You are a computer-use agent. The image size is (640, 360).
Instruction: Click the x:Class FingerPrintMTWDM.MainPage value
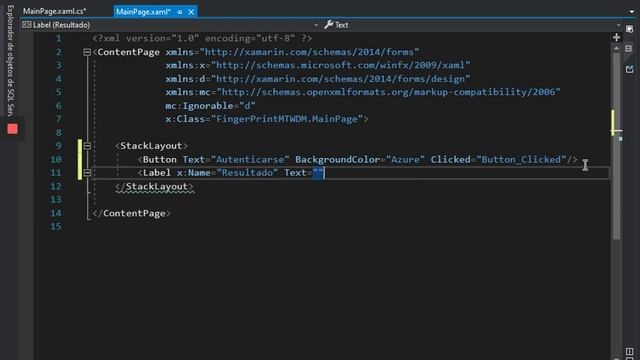pyautogui.click(x=287, y=119)
